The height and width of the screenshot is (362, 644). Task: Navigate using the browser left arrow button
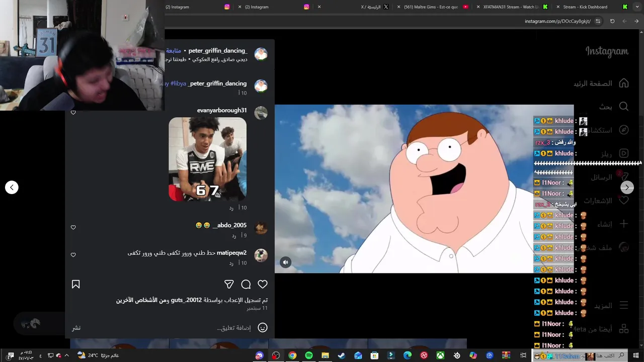point(624,21)
